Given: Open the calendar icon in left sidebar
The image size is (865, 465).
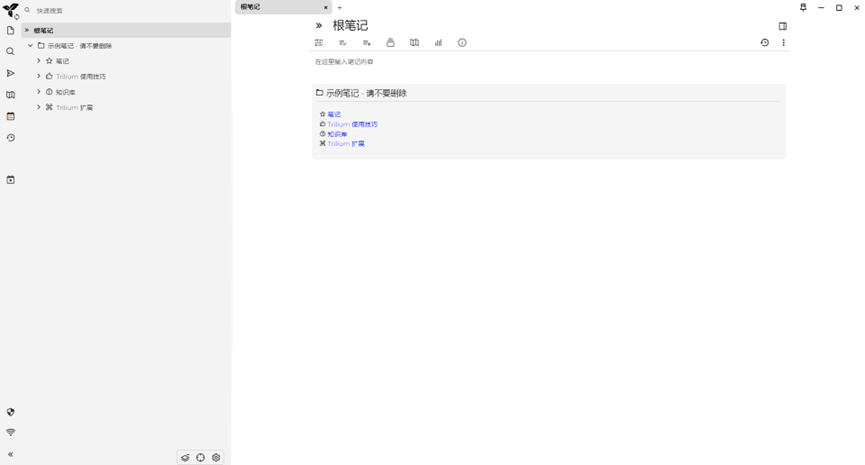Looking at the screenshot, I should 11,116.
